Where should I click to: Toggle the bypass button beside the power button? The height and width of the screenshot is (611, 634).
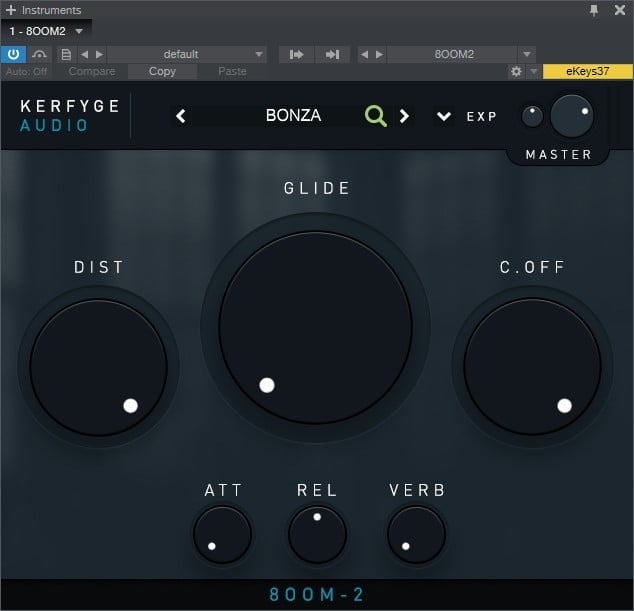pyautogui.click(x=40, y=54)
